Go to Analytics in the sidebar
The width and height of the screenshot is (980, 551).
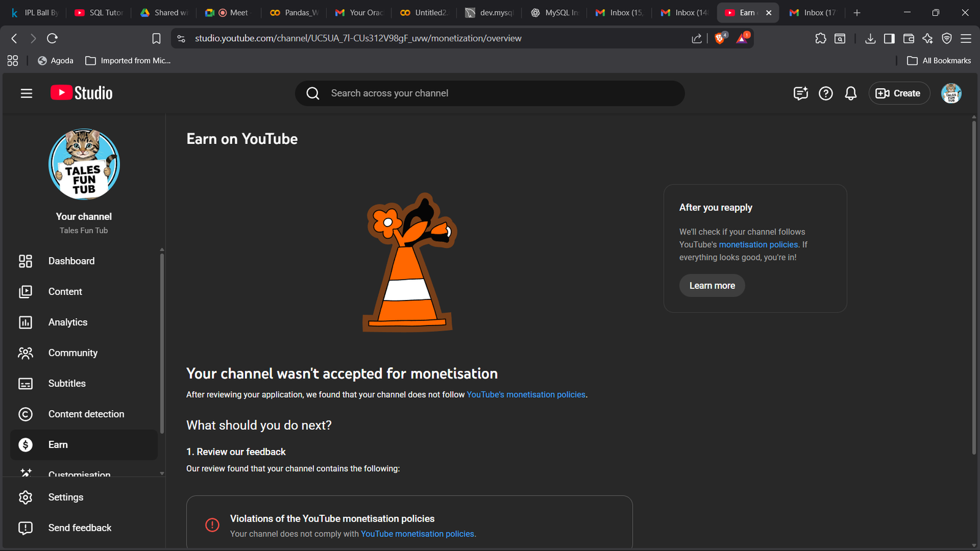click(67, 322)
